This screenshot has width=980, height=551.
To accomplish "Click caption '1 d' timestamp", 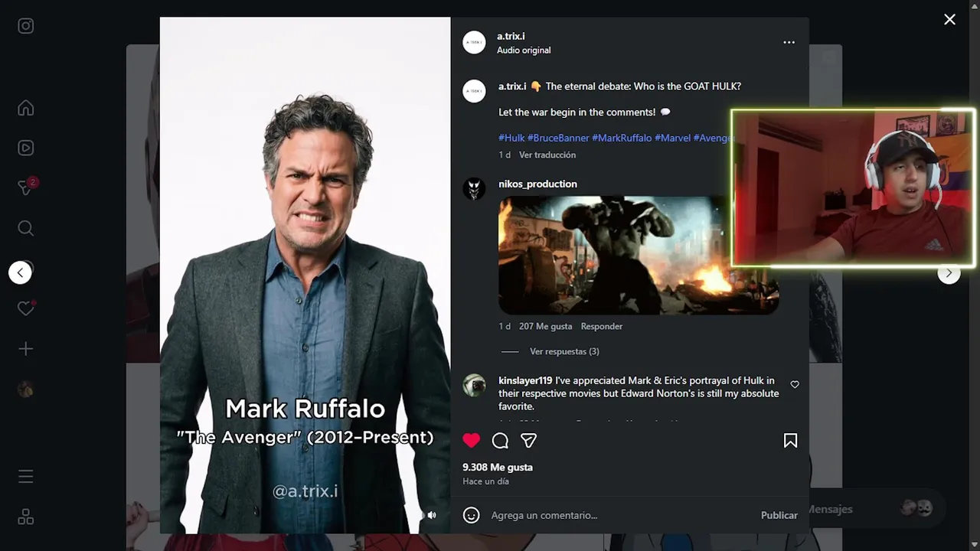I will (505, 155).
